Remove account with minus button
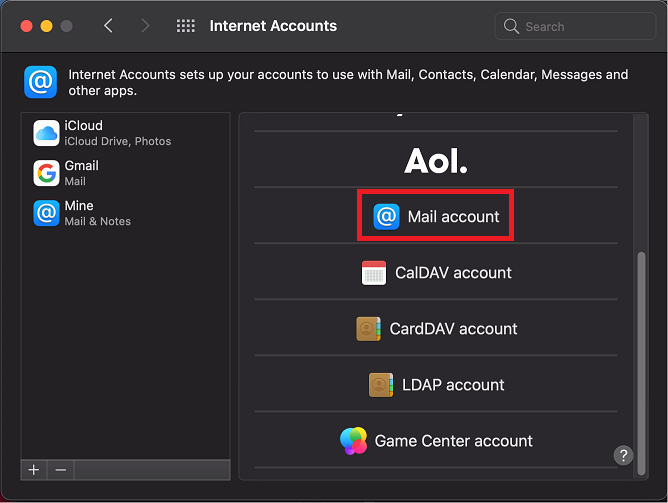This screenshot has height=503, width=668. (x=60, y=470)
